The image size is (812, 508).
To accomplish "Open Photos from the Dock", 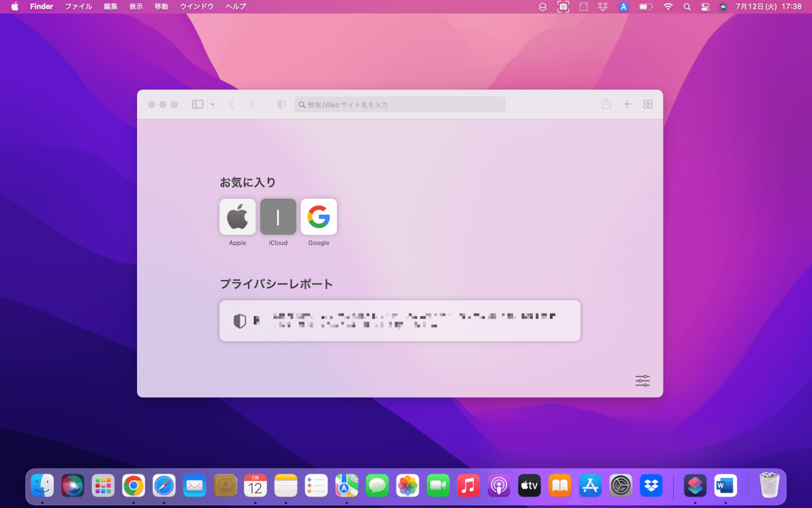I will pos(408,486).
